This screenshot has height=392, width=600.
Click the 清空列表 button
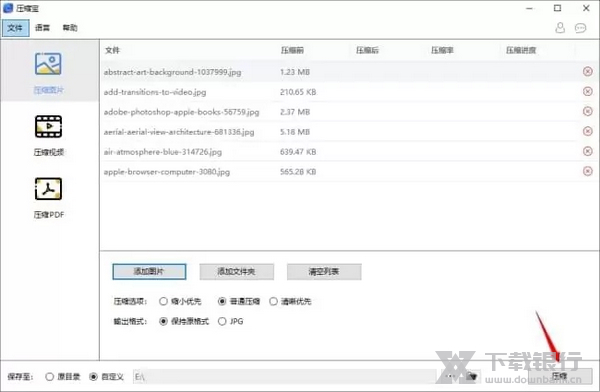point(324,271)
